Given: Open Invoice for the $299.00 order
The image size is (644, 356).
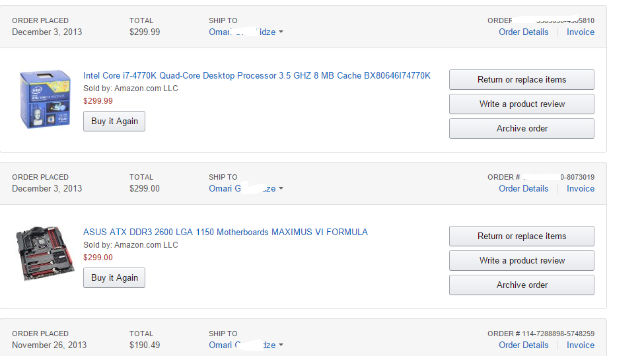Looking at the screenshot, I should point(580,188).
